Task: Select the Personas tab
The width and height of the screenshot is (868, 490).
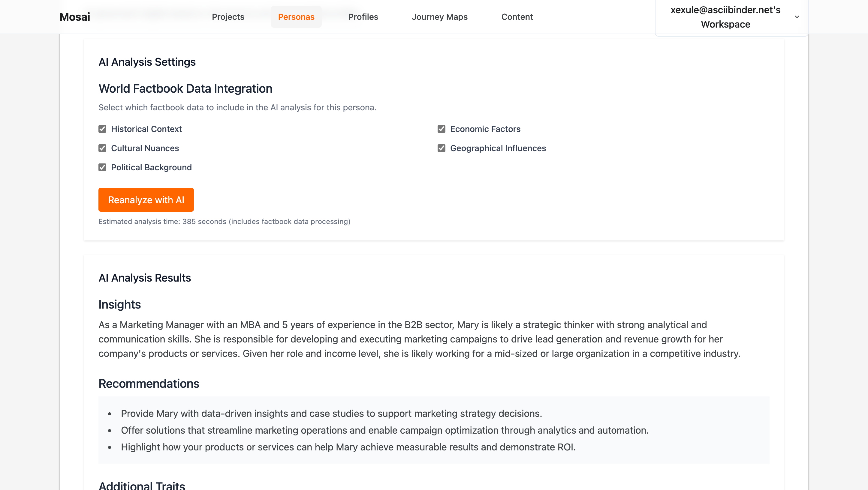Action: pyautogui.click(x=296, y=17)
